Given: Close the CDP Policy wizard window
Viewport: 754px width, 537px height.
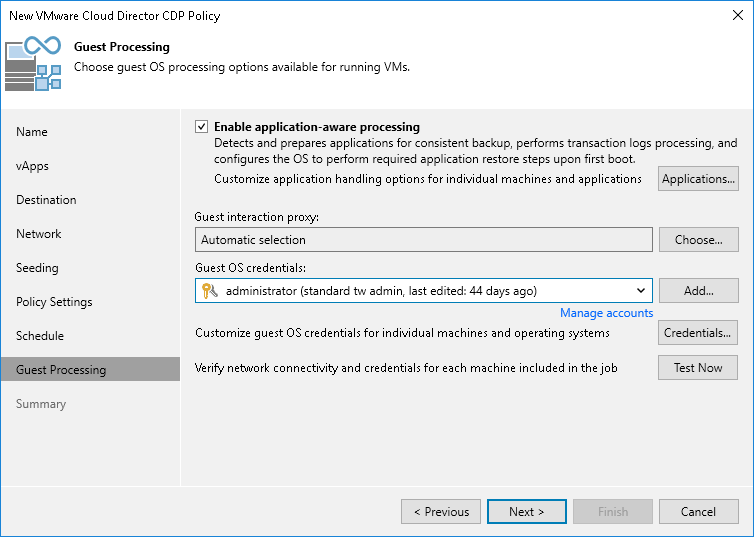Looking at the screenshot, I should pos(738,15).
